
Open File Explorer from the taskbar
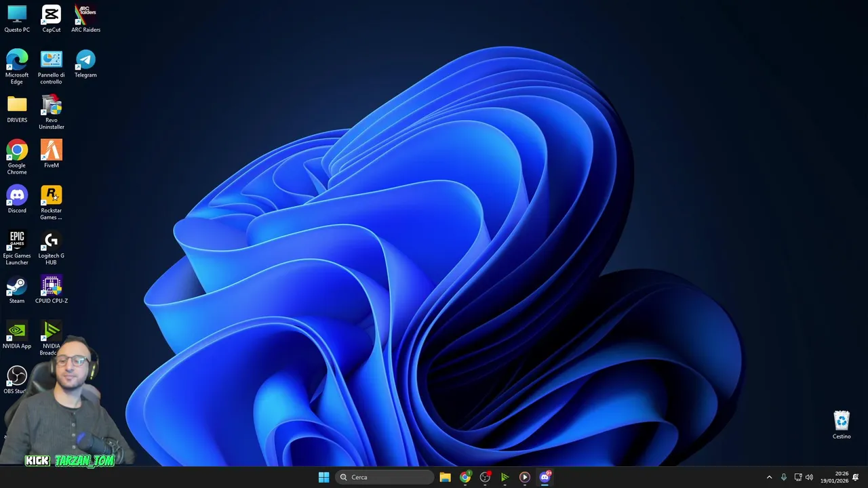tap(445, 477)
